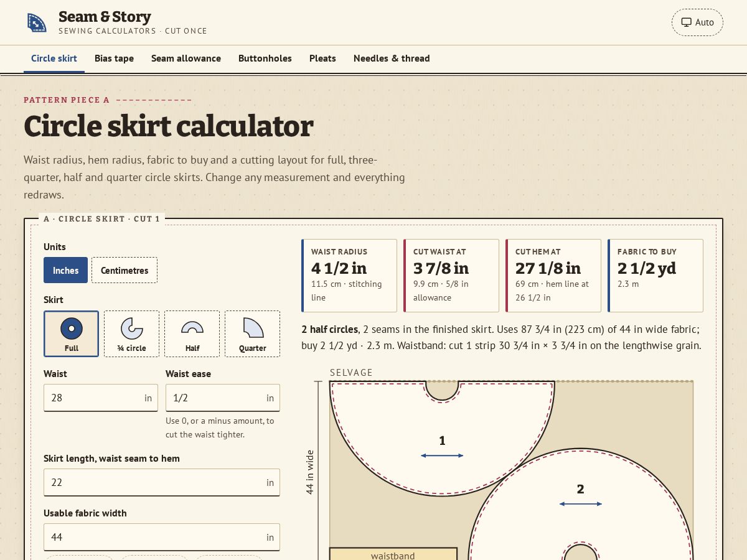The height and width of the screenshot is (560, 747).
Task: Focus the Skirt length input field
Action: 162,482
